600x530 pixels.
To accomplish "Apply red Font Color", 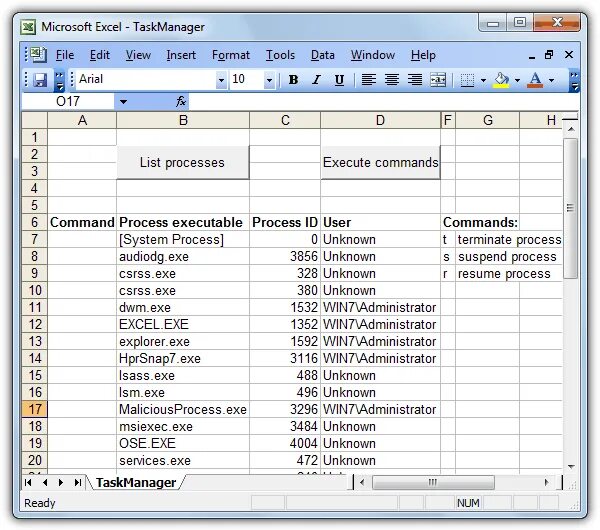I will click(x=535, y=80).
